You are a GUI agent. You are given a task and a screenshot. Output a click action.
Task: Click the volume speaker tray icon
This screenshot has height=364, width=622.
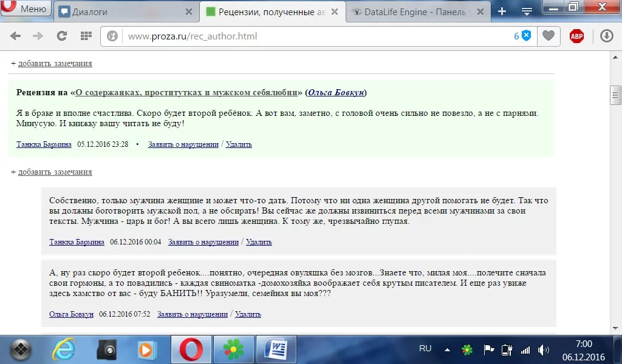click(542, 349)
